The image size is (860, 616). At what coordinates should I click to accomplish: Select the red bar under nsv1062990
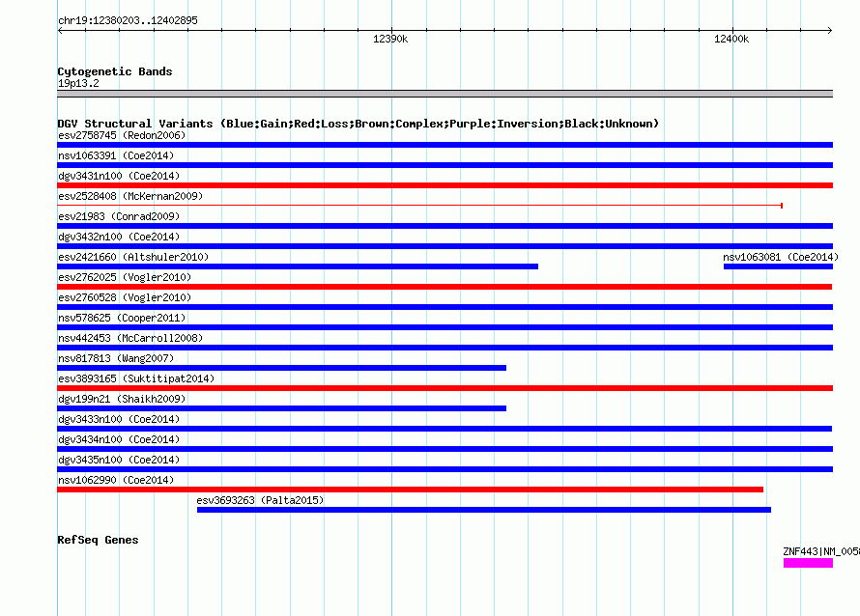(x=411, y=490)
